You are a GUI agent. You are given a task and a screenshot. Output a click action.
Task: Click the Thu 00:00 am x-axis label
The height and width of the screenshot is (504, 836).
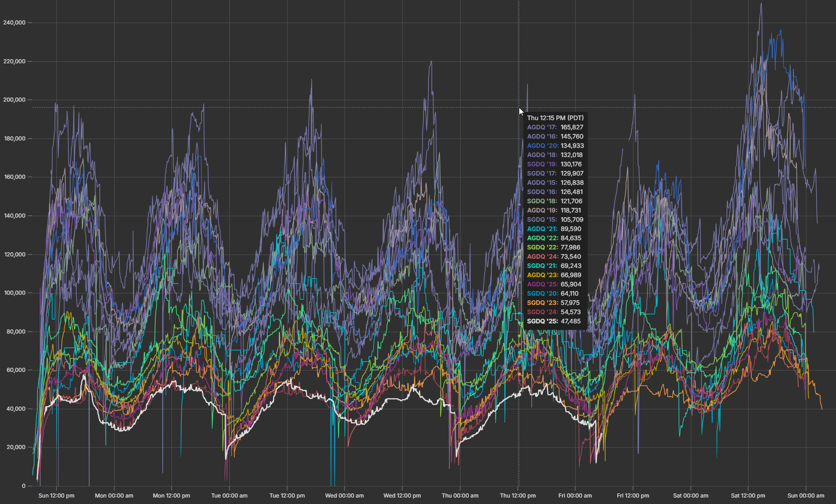point(460,495)
